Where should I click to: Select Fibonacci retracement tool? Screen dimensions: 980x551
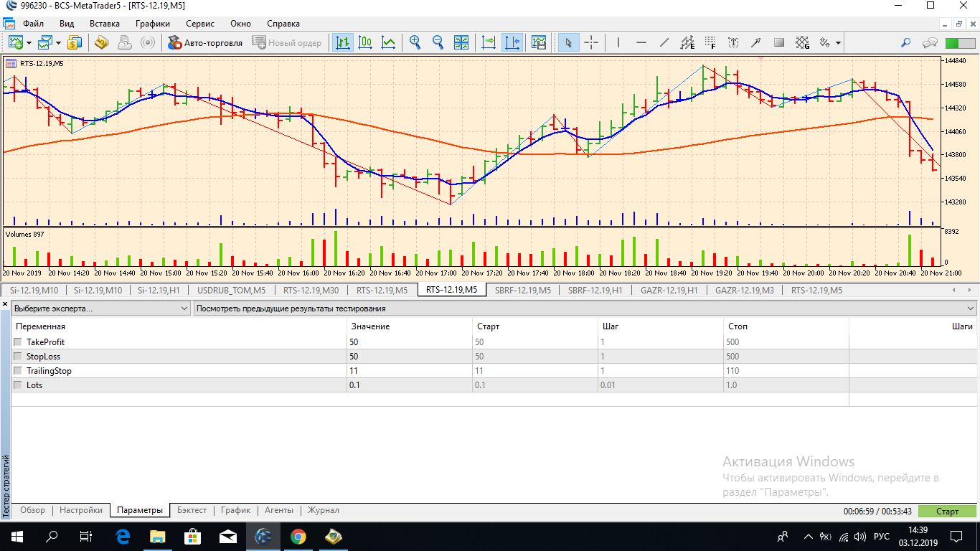tap(710, 42)
